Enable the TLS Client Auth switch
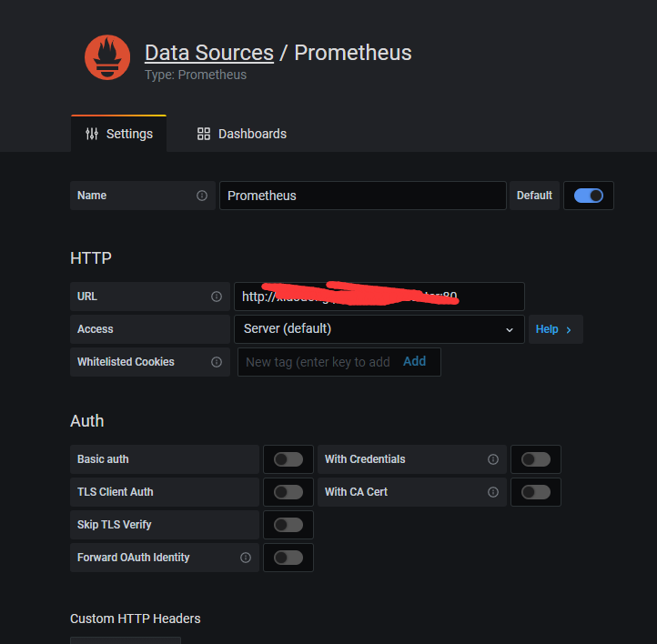657x644 pixels. click(x=288, y=492)
